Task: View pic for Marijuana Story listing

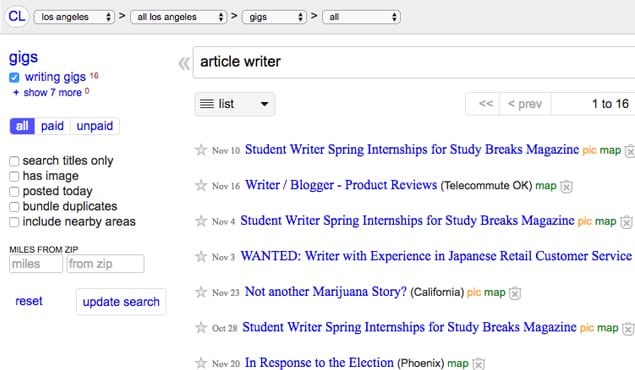Action: coord(474,292)
